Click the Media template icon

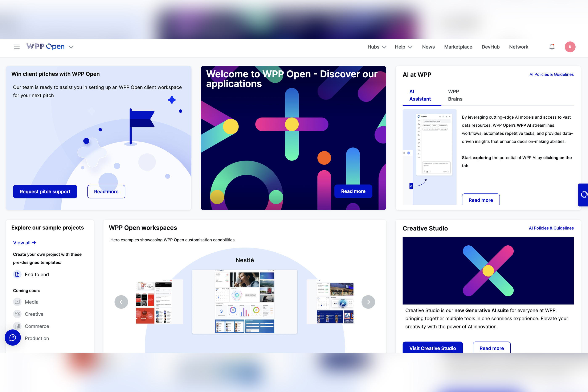click(17, 302)
